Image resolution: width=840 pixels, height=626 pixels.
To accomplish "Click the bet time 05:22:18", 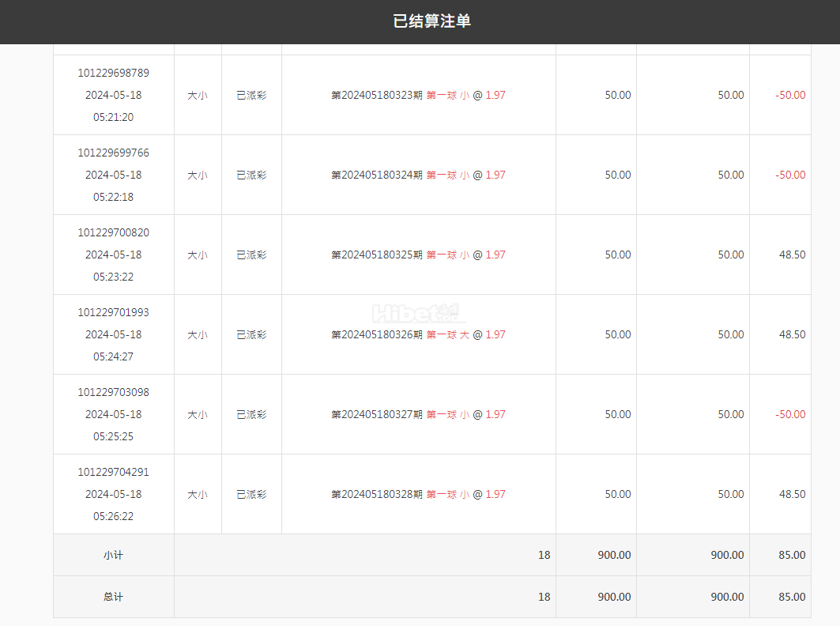I will click(x=114, y=197).
